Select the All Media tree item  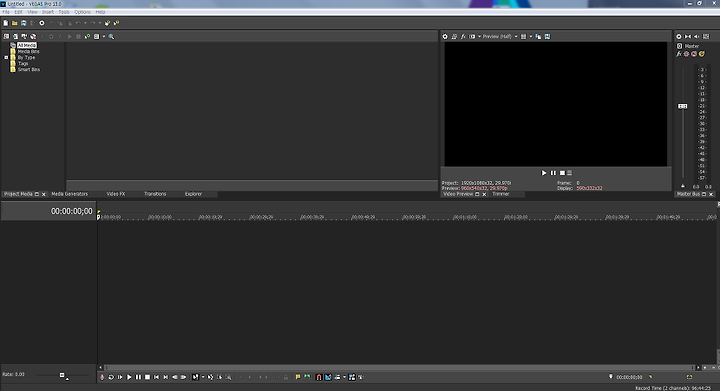tap(27, 45)
